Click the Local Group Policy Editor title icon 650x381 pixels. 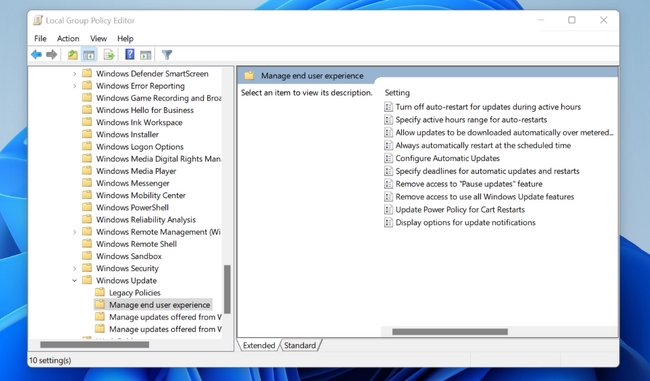click(38, 20)
